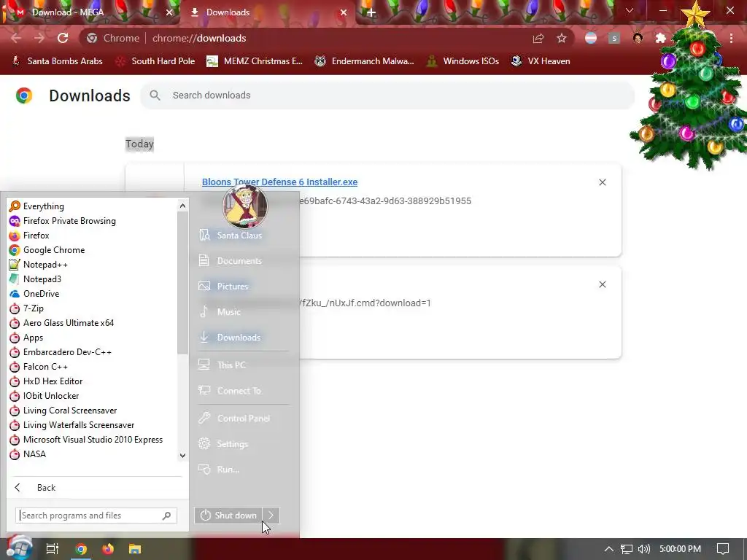Open the MEMZ Christmas E... bookmark

[x=255, y=61]
